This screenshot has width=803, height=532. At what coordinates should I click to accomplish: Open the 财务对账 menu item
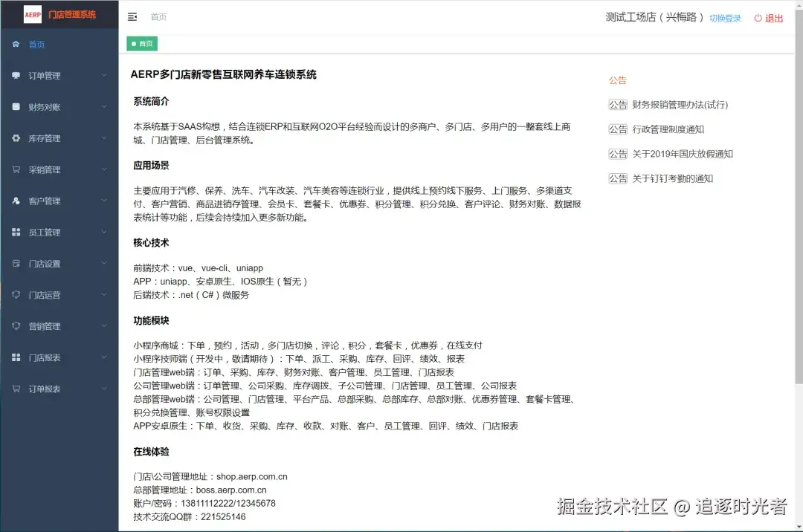(59, 106)
